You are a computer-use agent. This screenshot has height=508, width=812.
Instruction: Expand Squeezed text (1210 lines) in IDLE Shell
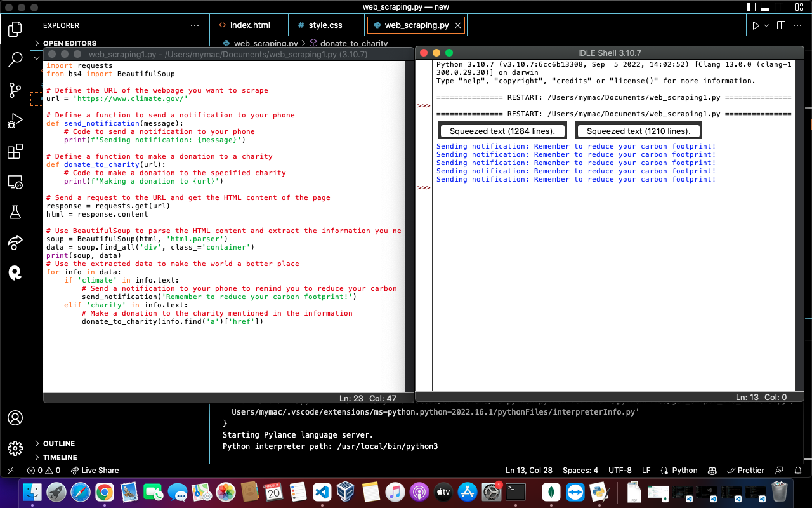coord(639,131)
